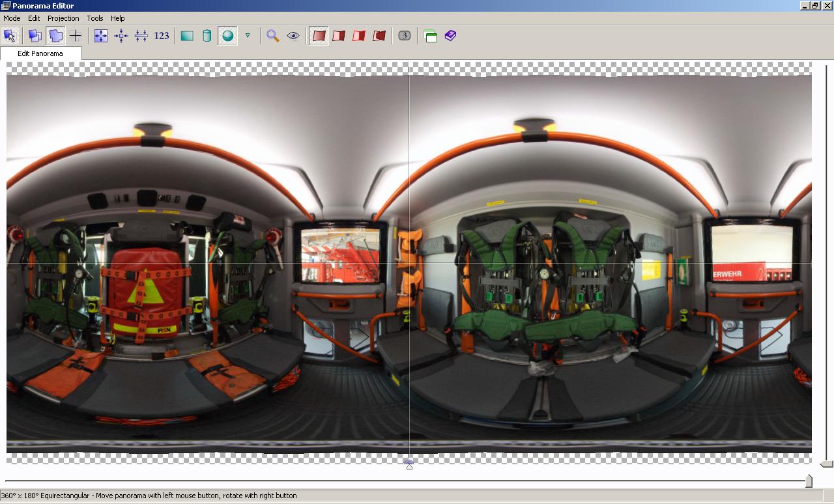Toggle the first red distortion mode button
The image size is (834, 504).
point(319,36)
